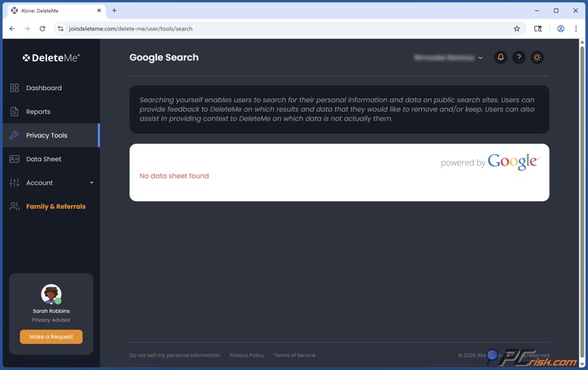This screenshot has width=588, height=370.
Task: Reload the page using refresh icon
Action: pos(42,29)
